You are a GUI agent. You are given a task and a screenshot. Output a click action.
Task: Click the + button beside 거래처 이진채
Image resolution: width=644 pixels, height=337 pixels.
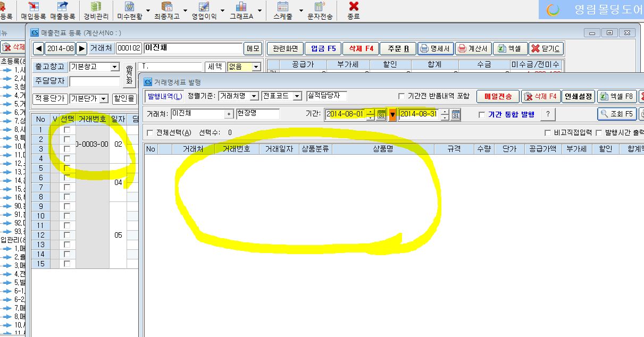tap(229, 114)
